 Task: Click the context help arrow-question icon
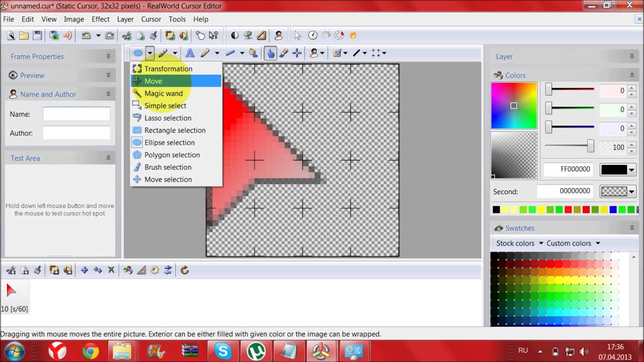[x=214, y=36]
